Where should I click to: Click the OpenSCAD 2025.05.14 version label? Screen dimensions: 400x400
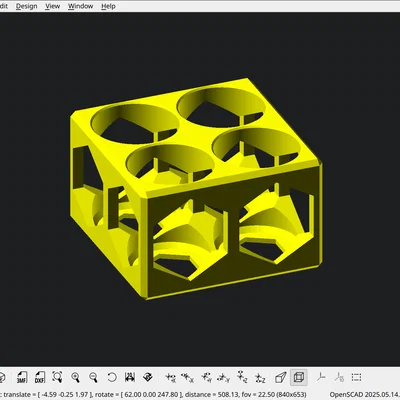pos(365,395)
